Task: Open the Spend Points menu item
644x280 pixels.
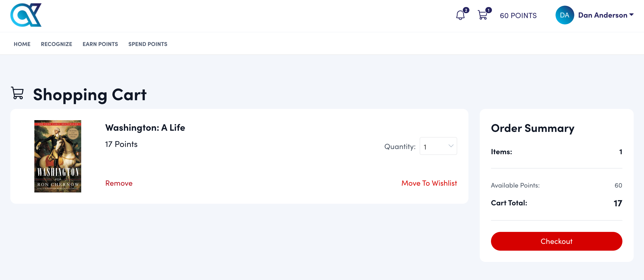Action: pos(148,44)
